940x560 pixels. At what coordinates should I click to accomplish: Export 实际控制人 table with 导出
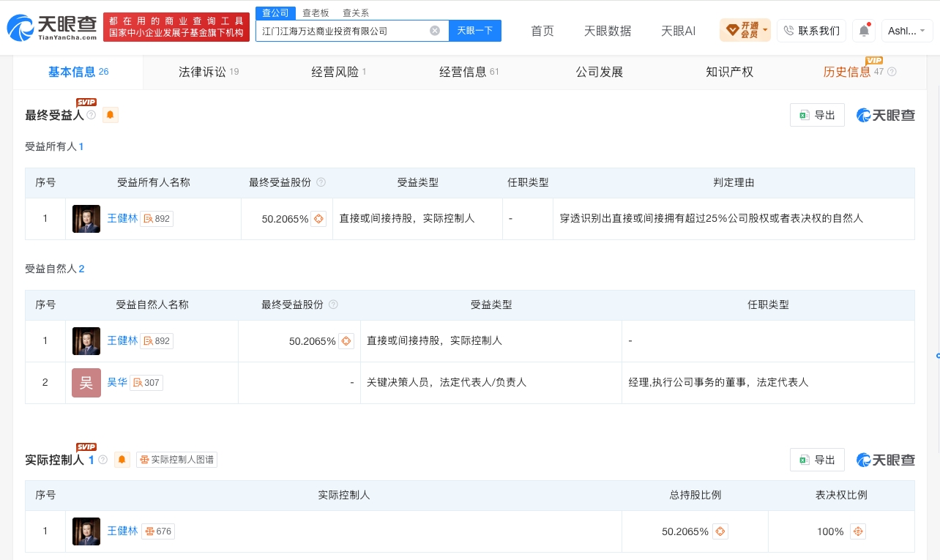coord(817,460)
